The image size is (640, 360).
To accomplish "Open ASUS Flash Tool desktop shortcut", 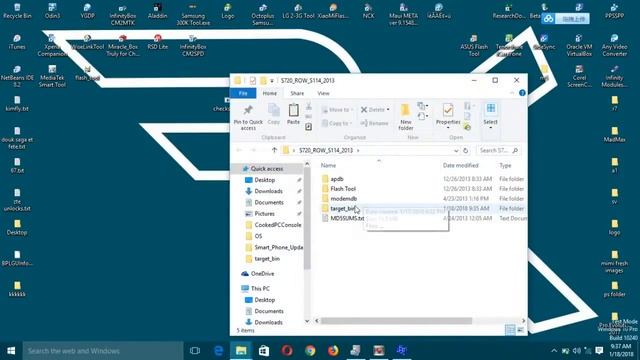I will click(474, 46).
